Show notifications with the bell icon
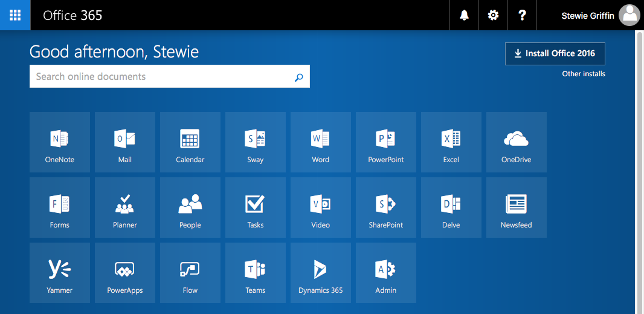This screenshot has height=314, width=644. (x=465, y=15)
